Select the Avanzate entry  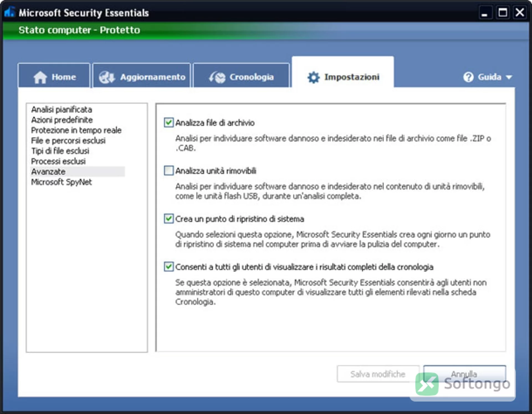[78, 172]
